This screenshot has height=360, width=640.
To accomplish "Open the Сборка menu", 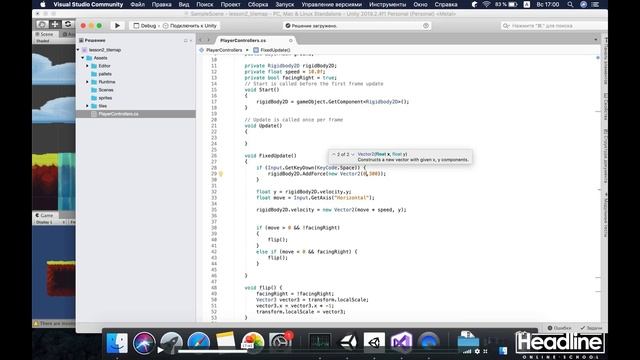I will 258,4.
